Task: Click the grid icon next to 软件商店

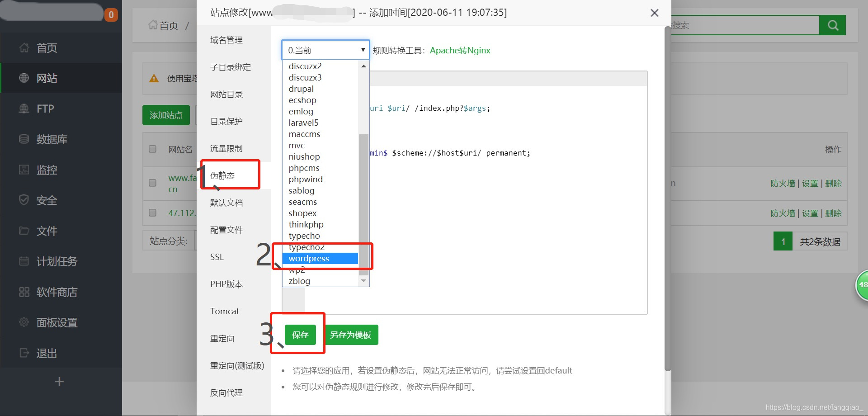Action: coord(24,292)
